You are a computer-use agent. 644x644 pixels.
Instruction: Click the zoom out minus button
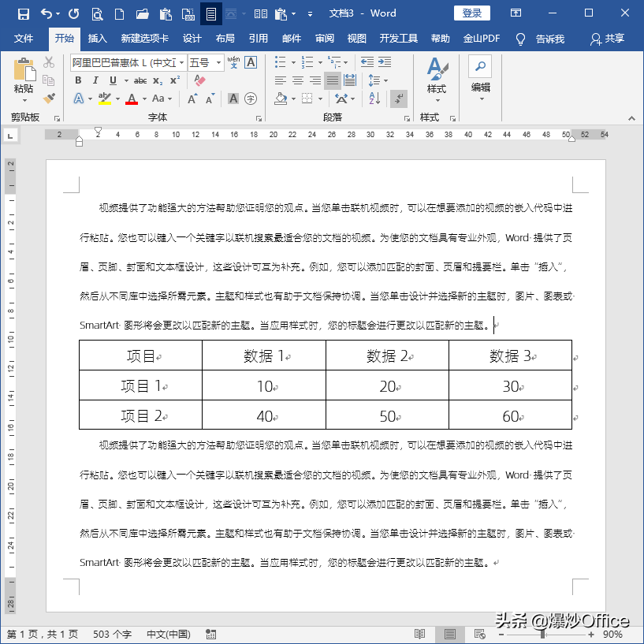pyautogui.click(x=501, y=635)
